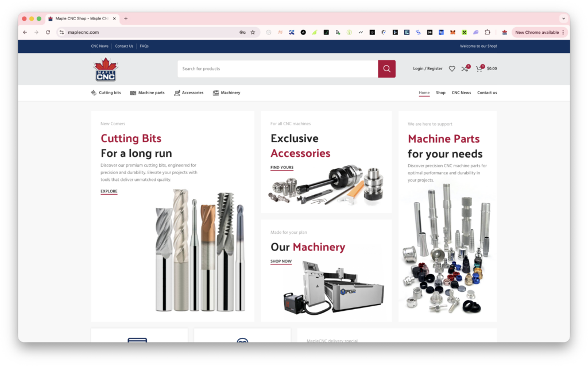Click the product compare shuffle icon

[465, 68]
